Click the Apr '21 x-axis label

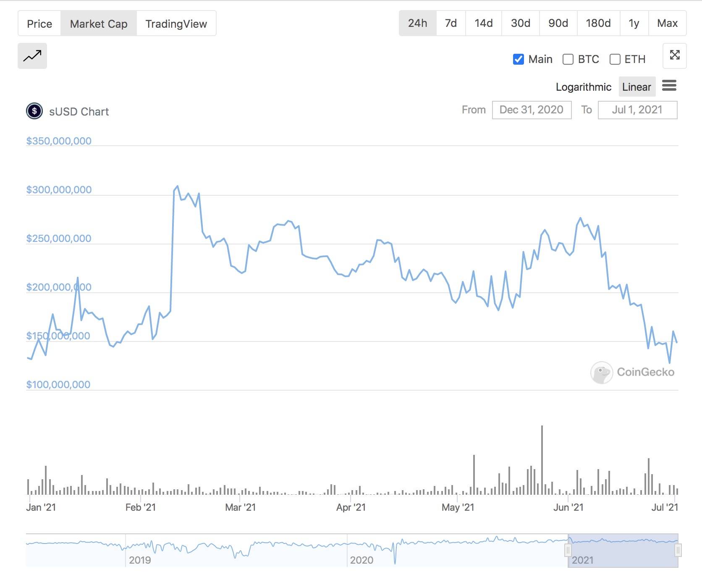pyautogui.click(x=351, y=507)
